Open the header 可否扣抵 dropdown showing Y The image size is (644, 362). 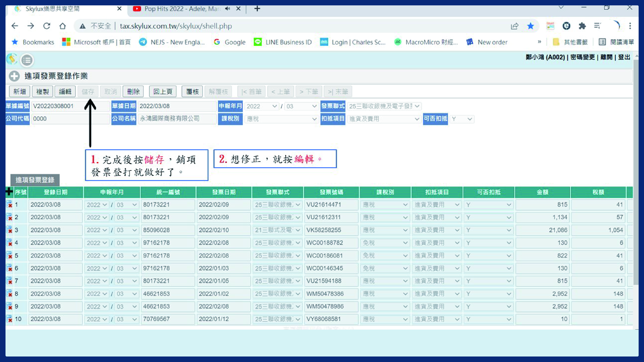(x=462, y=119)
